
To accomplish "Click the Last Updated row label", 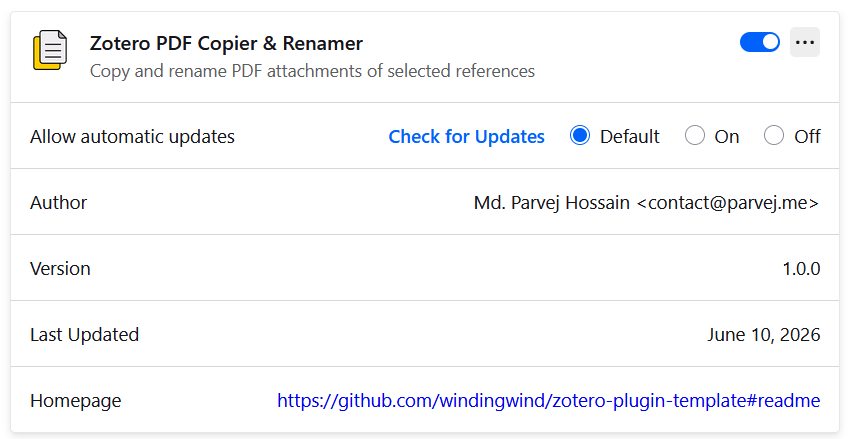I will point(84,335).
